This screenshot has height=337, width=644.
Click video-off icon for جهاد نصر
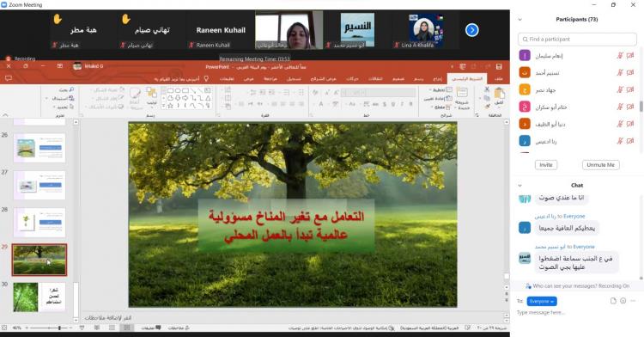pos(630,89)
